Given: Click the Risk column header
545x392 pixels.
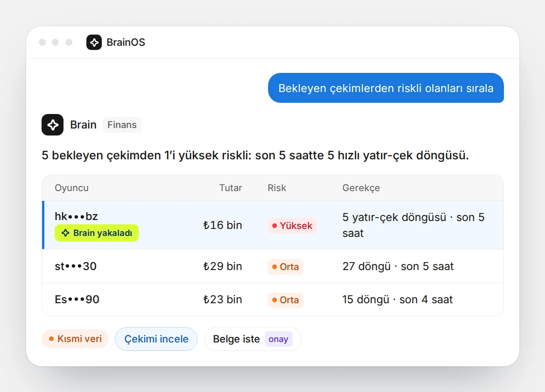Looking at the screenshot, I should coord(276,188).
